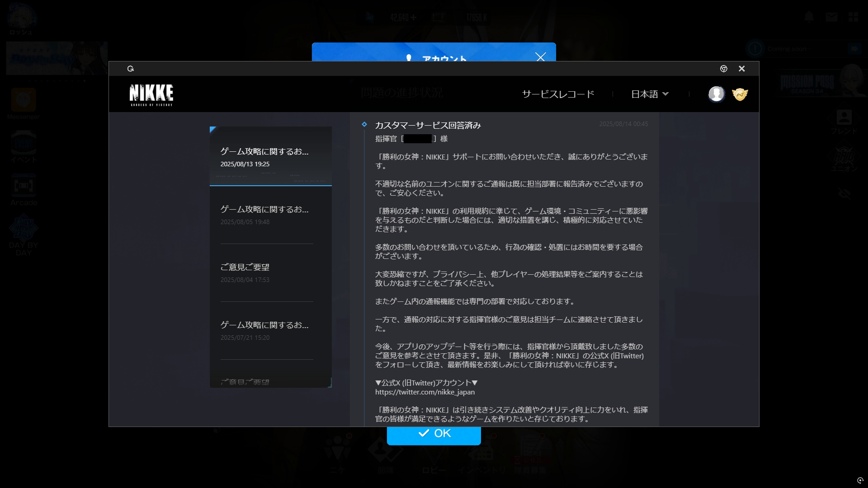868x488 pixels.
Task: Click the player profile avatar in the game
Action: tap(21, 19)
